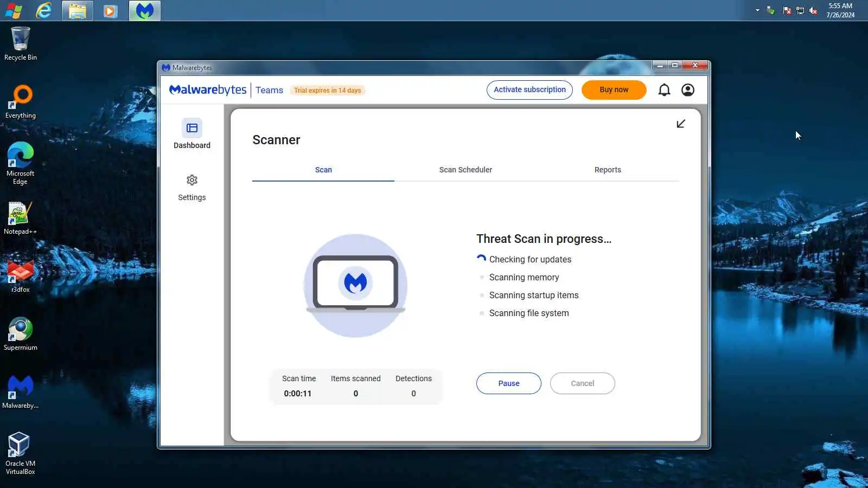
Task: Collapse the Scanner panel with the arrow icon
Action: coord(681,124)
